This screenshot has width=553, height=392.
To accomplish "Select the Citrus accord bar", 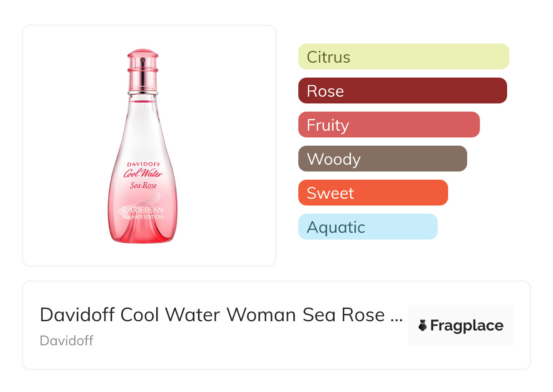I will [x=404, y=57].
